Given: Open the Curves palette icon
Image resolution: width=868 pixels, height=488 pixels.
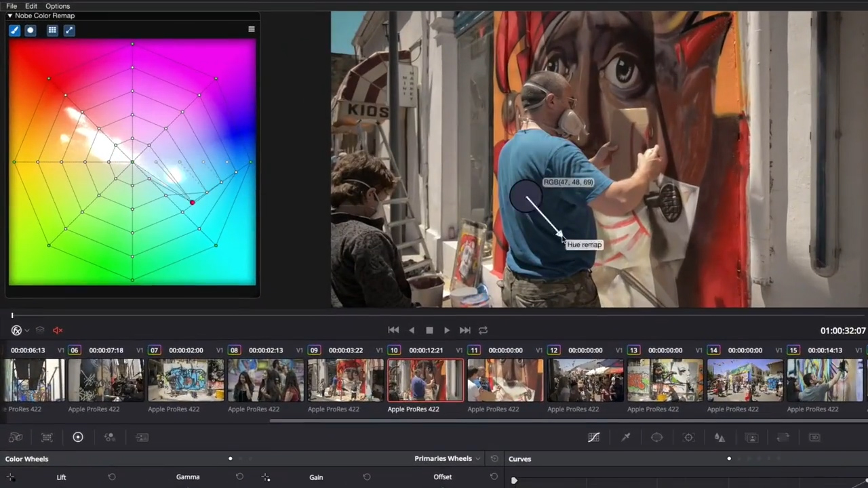Looking at the screenshot, I should click(x=593, y=438).
